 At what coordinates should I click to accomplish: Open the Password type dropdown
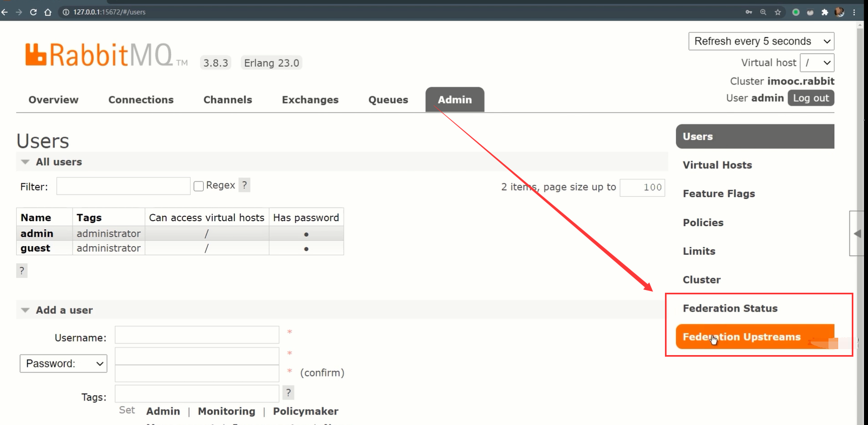(x=63, y=363)
